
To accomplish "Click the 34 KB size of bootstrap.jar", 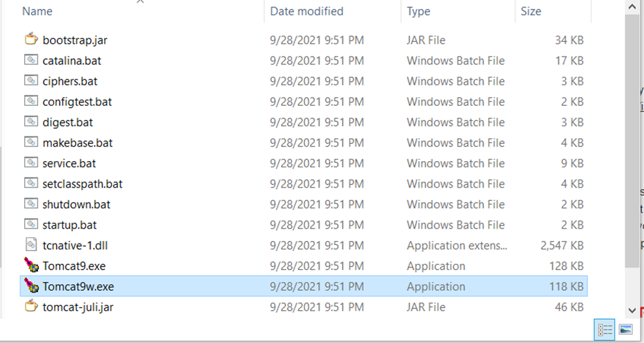I will pos(569,40).
